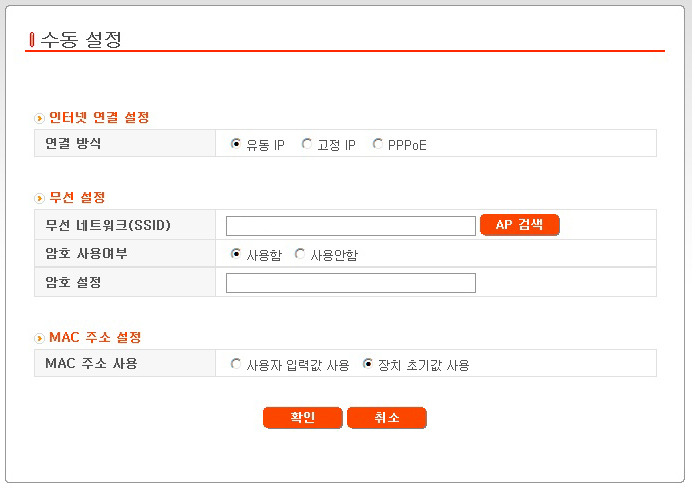Select 사용함 for password usage

click(x=235, y=254)
